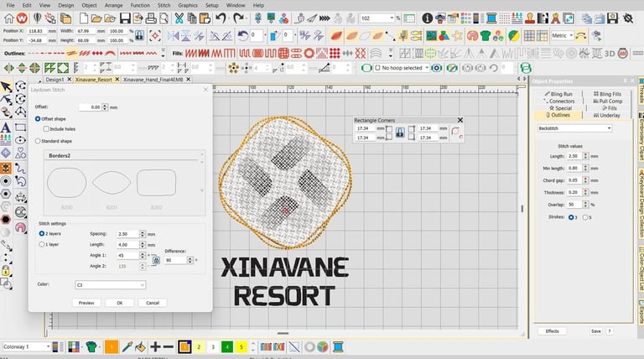
Task: Toggle corner radius lock in Rectangle Corners
Action: (400, 133)
